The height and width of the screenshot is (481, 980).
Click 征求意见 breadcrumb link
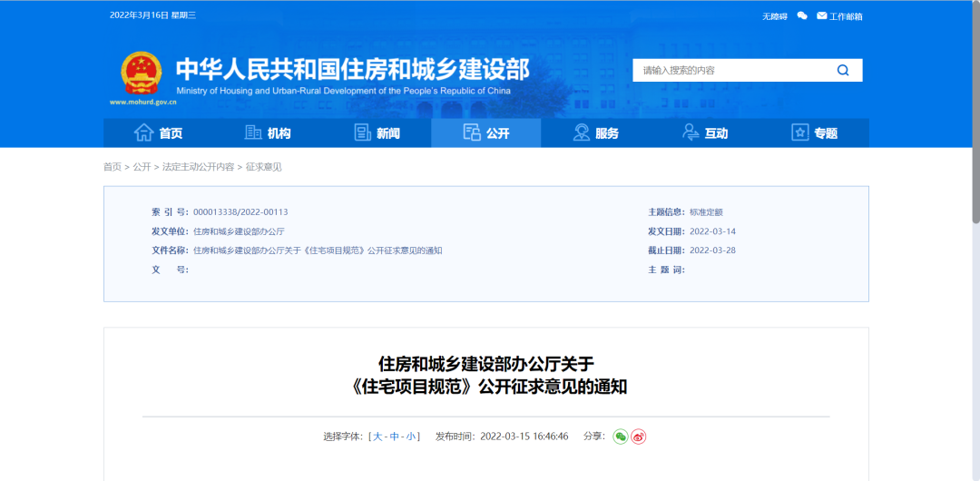(264, 167)
